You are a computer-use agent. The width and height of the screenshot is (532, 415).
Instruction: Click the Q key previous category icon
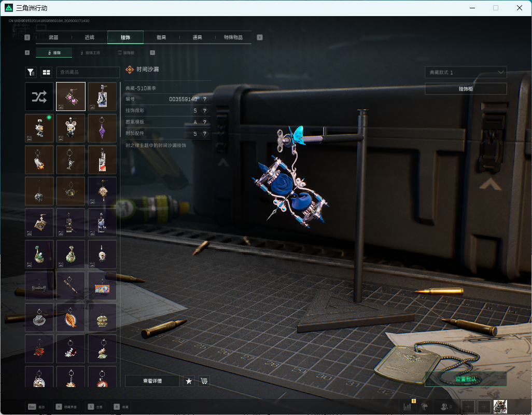(x=27, y=37)
